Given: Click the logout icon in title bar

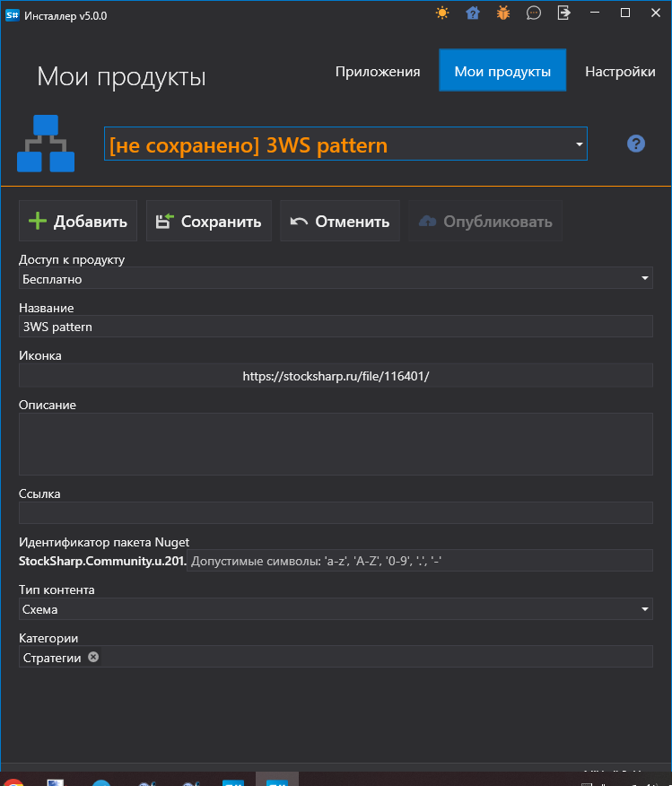Looking at the screenshot, I should (x=563, y=13).
